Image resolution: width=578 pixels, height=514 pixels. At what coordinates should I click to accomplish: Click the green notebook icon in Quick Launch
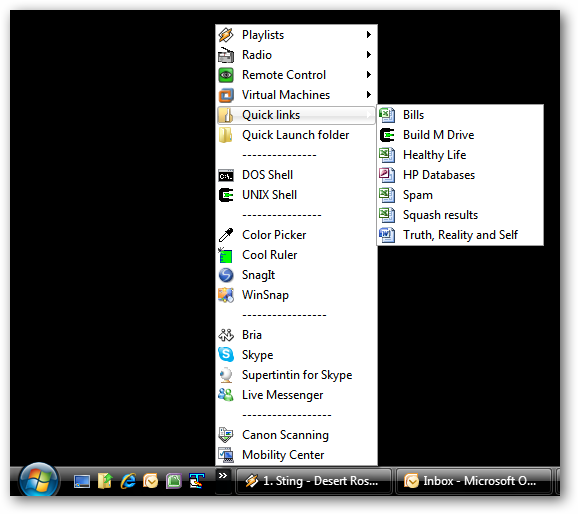[x=174, y=481]
